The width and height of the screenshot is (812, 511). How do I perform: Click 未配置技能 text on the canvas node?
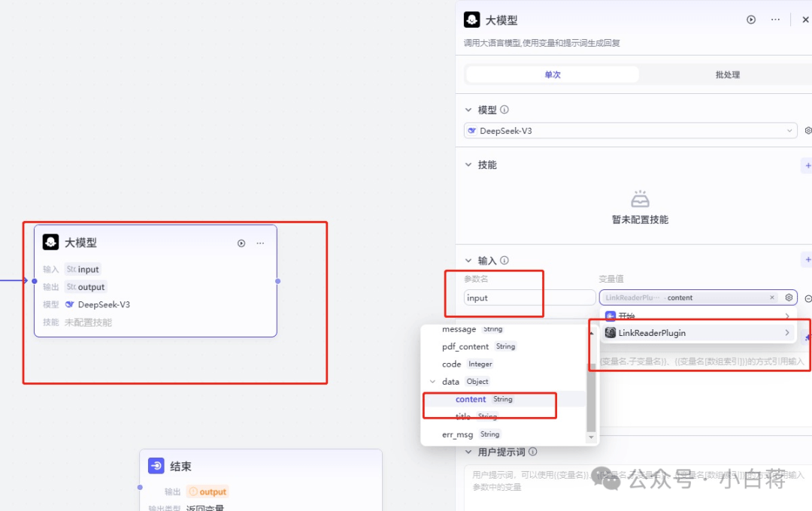(x=88, y=322)
